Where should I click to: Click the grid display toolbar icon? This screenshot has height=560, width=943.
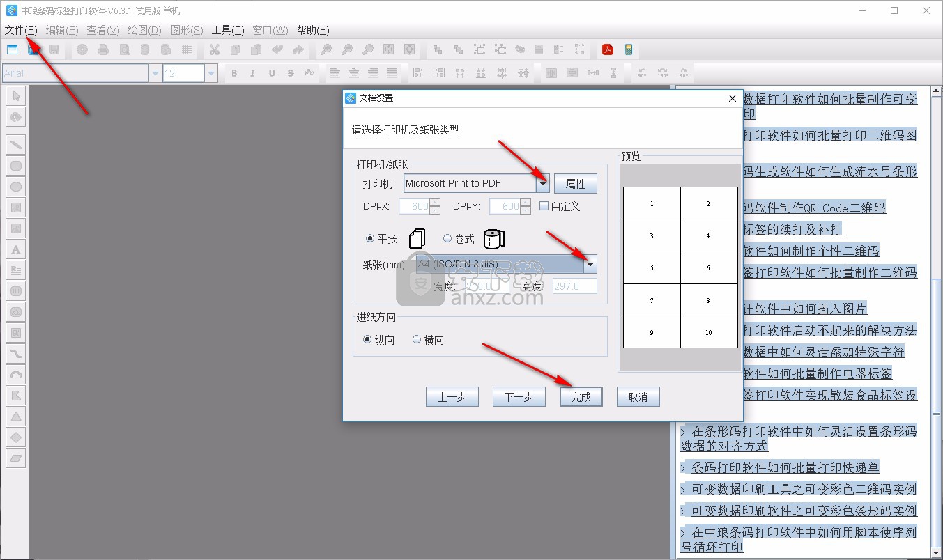click(x=187, y=49)
